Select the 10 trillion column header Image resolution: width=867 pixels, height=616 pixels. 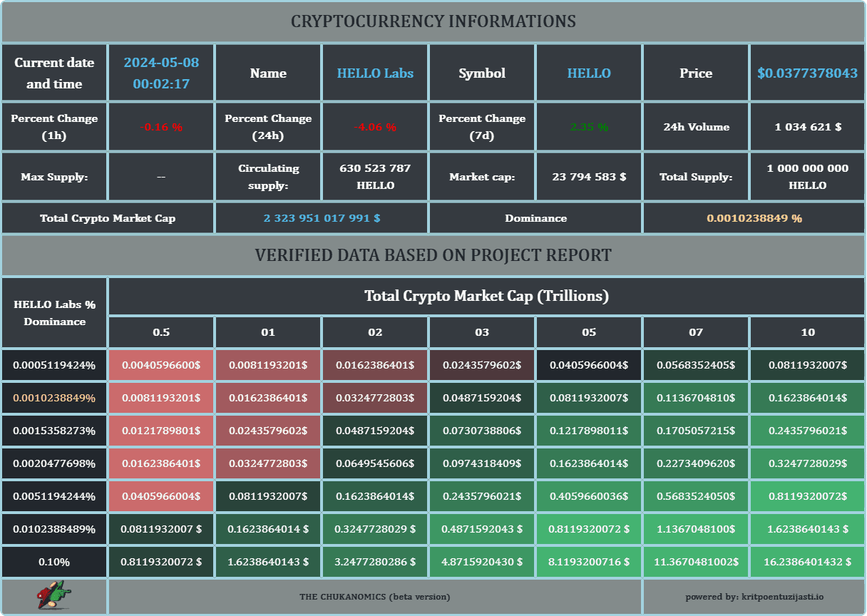coord(807,332)
